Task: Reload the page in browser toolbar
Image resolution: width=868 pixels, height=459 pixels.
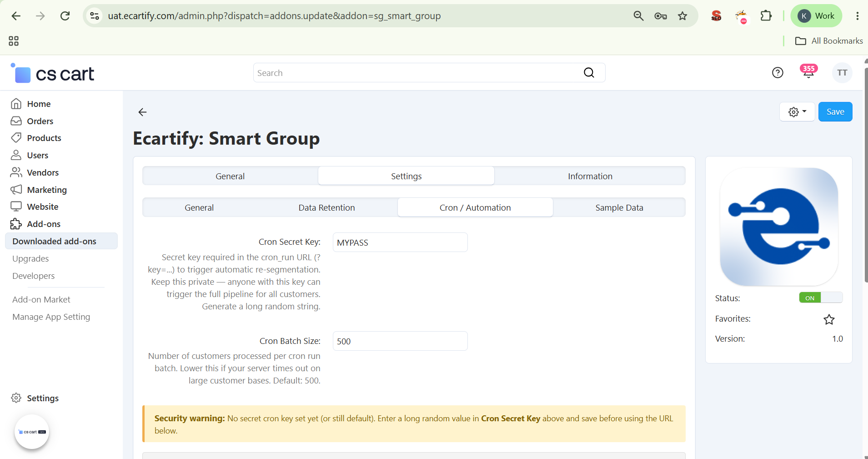Action: (x=65, y=16)
